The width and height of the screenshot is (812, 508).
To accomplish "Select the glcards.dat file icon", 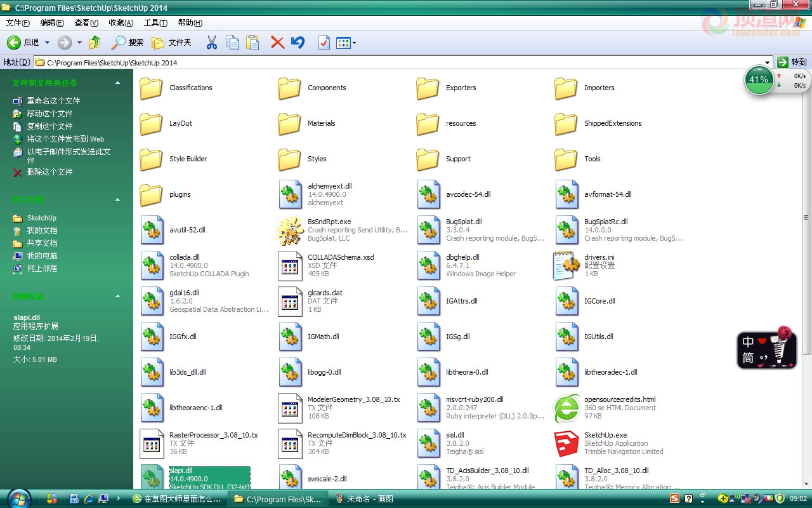I will tap(290, 302).
